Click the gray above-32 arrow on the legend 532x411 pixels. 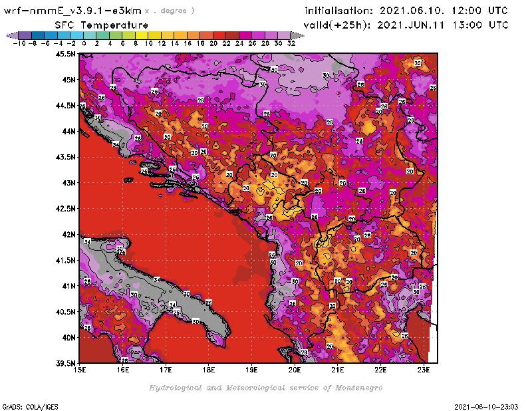click(x=297, y=36)
